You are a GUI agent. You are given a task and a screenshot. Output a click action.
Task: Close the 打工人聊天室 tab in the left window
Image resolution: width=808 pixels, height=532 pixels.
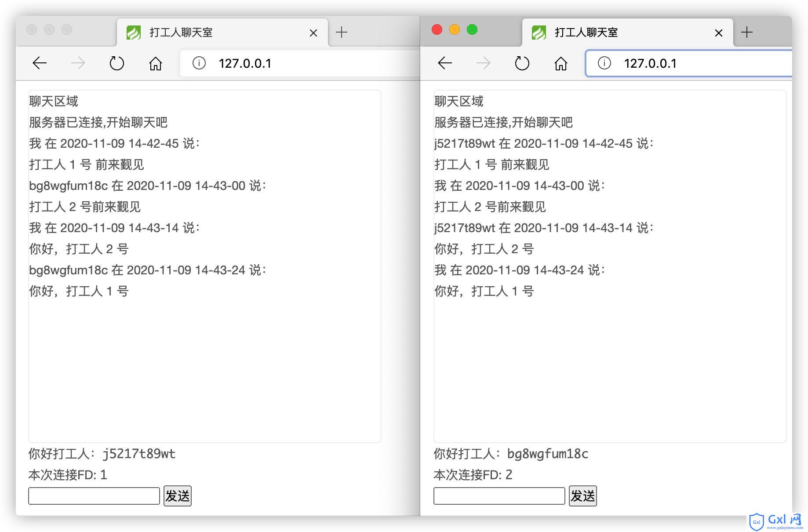(313, 33)
